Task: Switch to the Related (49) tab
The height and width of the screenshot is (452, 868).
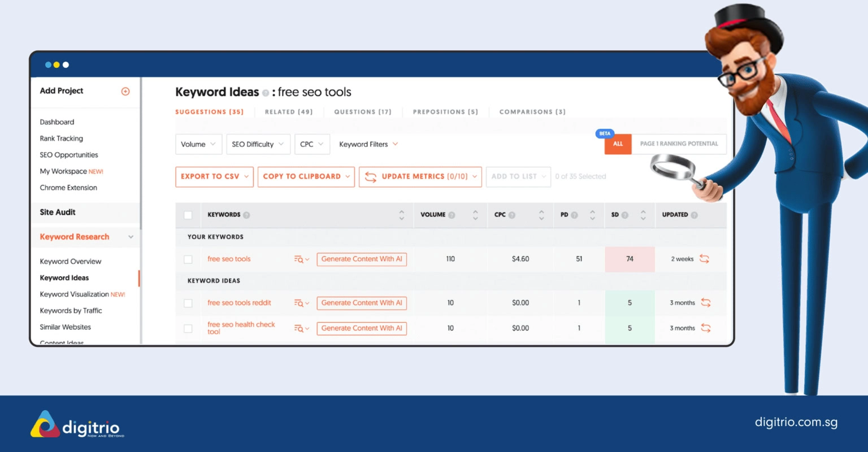Action: (x=288, y=112)
